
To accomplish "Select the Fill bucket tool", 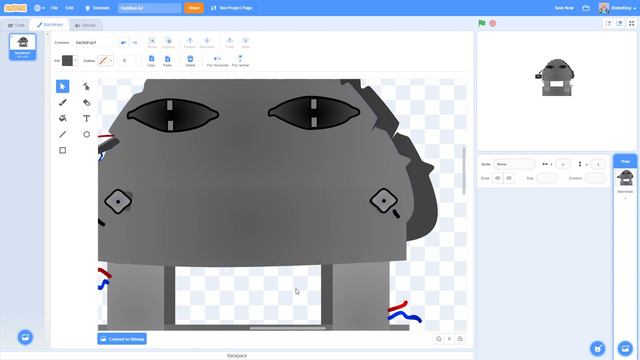I will (x=62, y=118).
